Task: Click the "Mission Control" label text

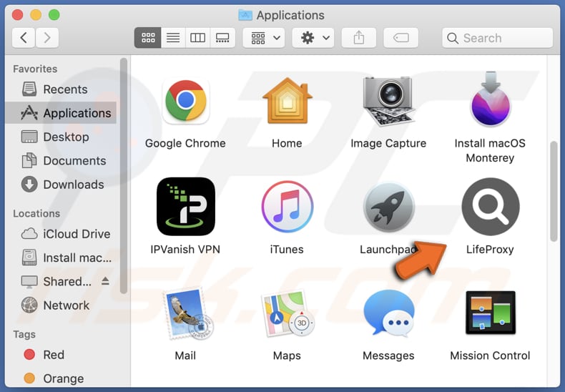Action: click(490, 356)
